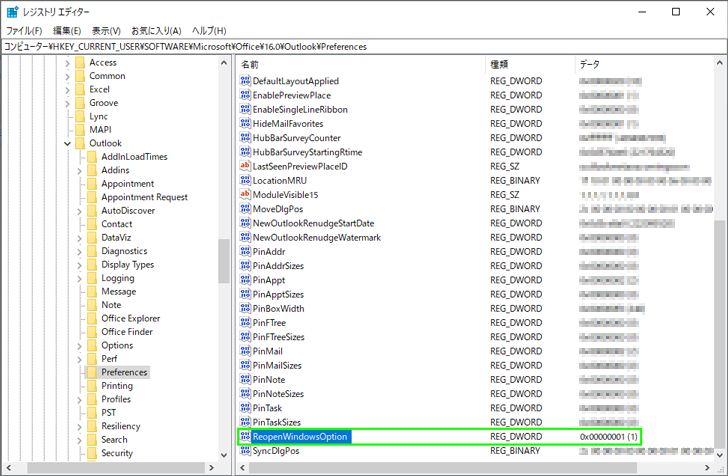Image resolution: width=728 pixels, height=476 pixels.
Task: Click tree pane horizontal scrollbar left arrow
Action: coord(8,468)
